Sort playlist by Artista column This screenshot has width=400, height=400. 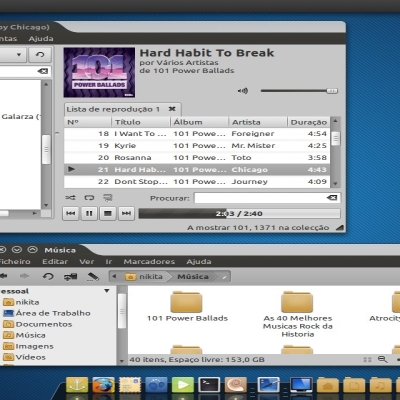pos(258,122)
